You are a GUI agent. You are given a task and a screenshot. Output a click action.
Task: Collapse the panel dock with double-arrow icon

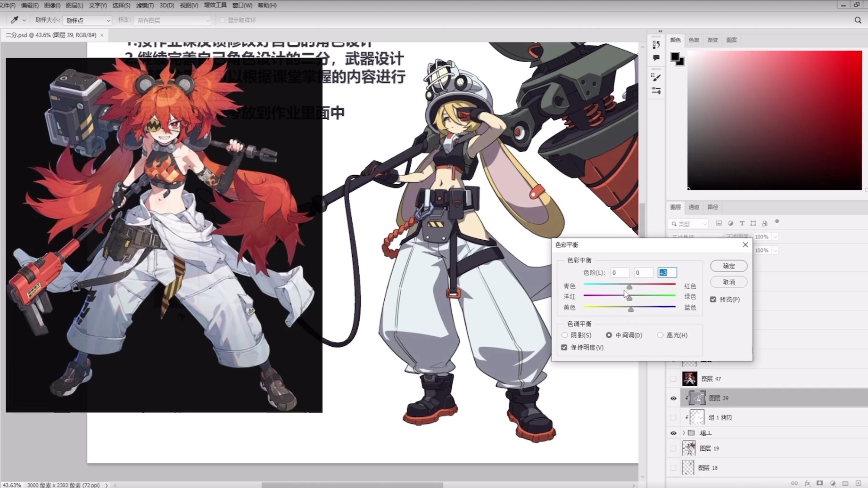tap(660, 31)
